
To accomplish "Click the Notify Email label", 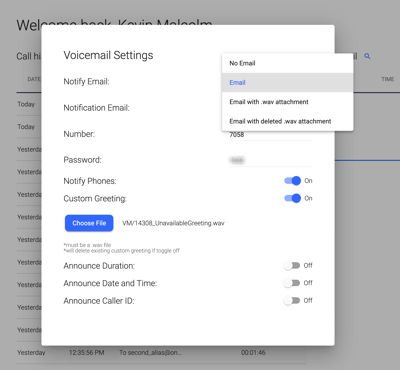I will (x=86, y=81).
